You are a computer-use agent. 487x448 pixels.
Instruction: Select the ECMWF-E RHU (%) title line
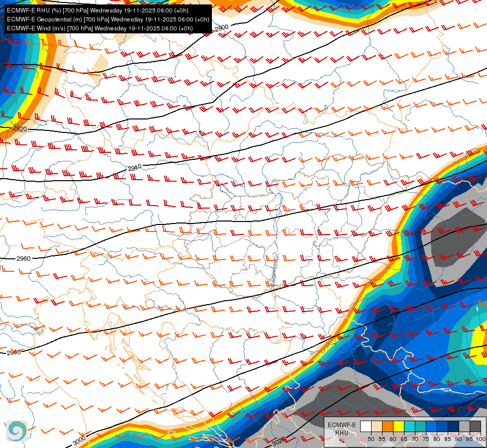pos(97,10)
